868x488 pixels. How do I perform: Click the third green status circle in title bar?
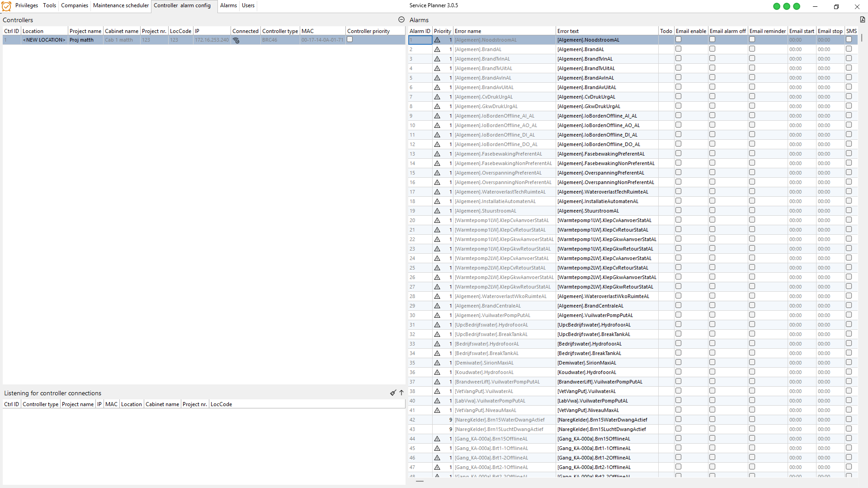point(797,6)
